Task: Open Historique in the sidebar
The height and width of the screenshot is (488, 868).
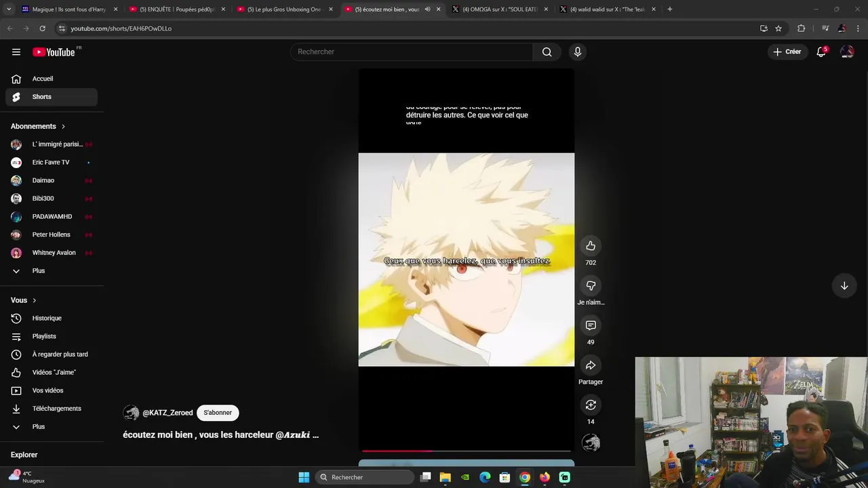Action: [x=52, y=318]
